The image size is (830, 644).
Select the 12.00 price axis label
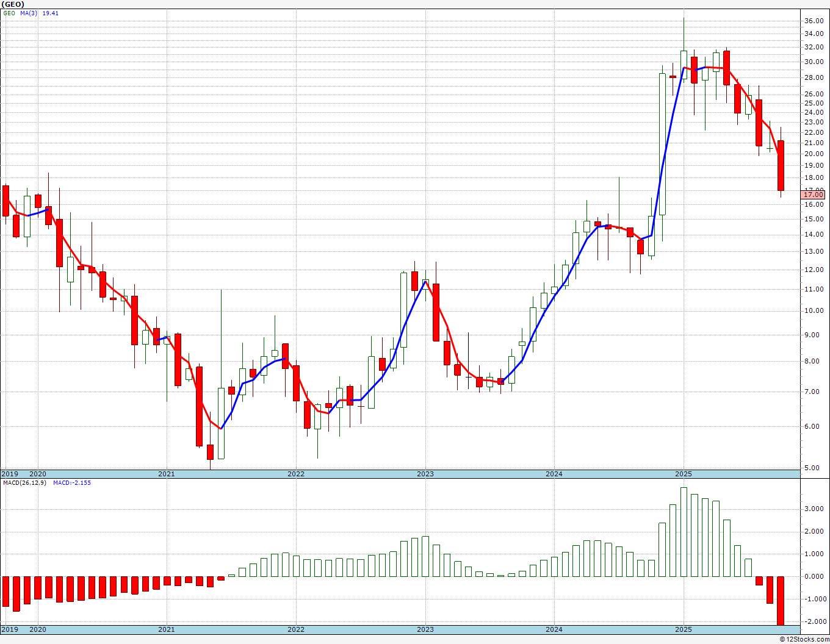814,270
